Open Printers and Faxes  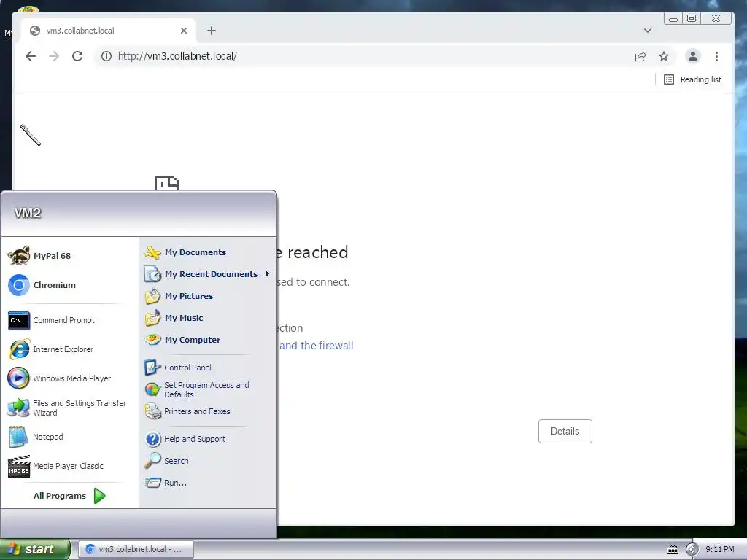(x=208, y=411)
